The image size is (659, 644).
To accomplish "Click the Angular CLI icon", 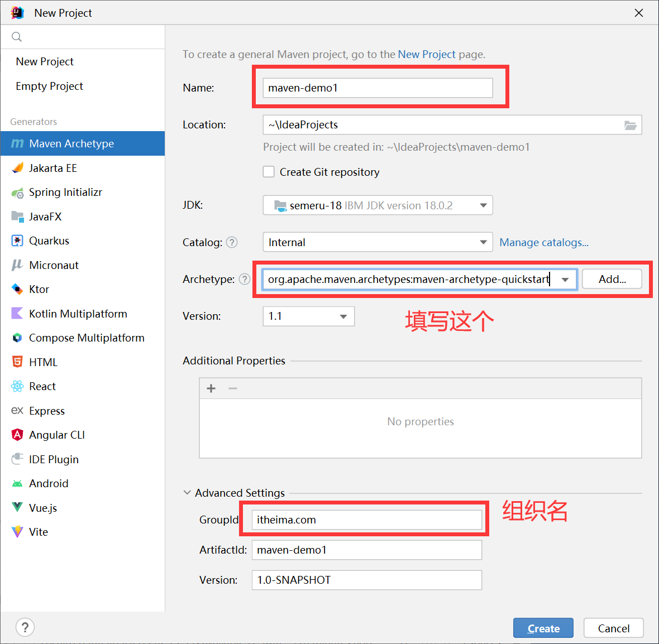I will tap(17, 435).
